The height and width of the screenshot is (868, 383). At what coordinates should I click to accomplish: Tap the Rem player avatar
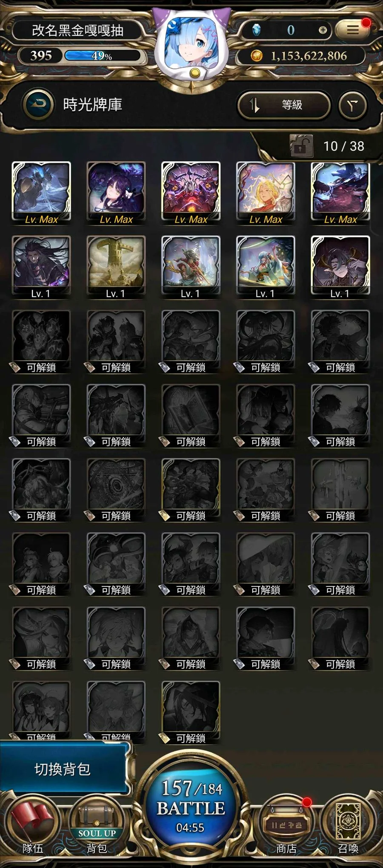(191, 47)
